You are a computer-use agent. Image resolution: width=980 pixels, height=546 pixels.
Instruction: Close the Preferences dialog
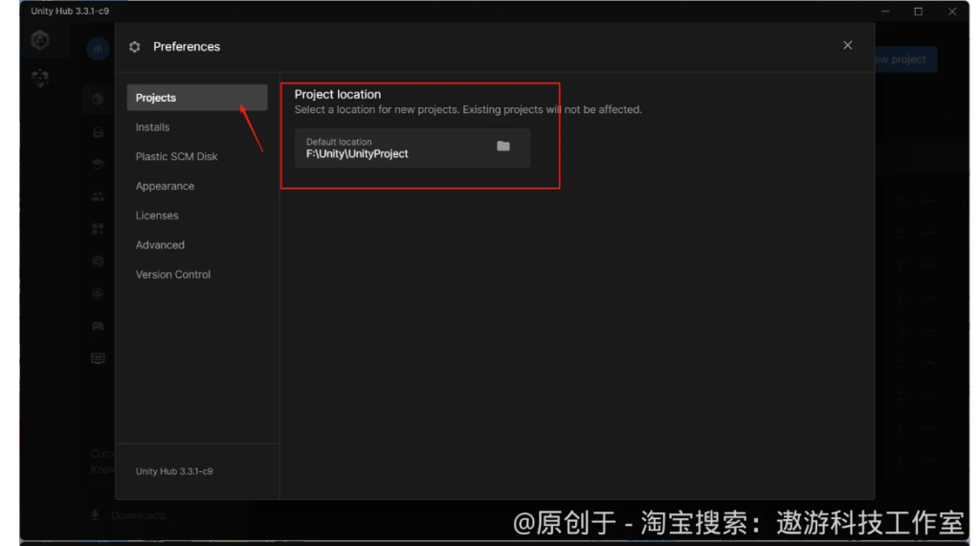point(848,45)
